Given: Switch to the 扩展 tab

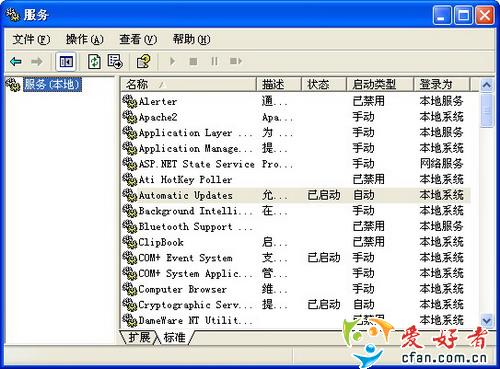Looking at the screenshot, I should point(139,337).
